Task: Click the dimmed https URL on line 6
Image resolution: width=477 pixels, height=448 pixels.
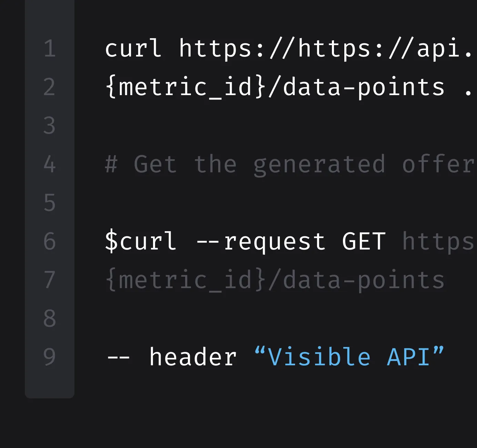Action: (438, 241)
